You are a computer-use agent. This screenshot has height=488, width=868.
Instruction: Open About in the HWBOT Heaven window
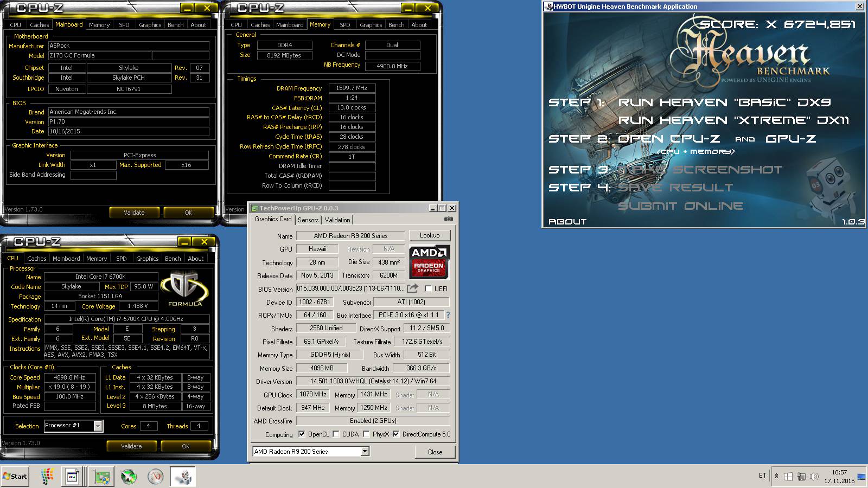(567, 222)
